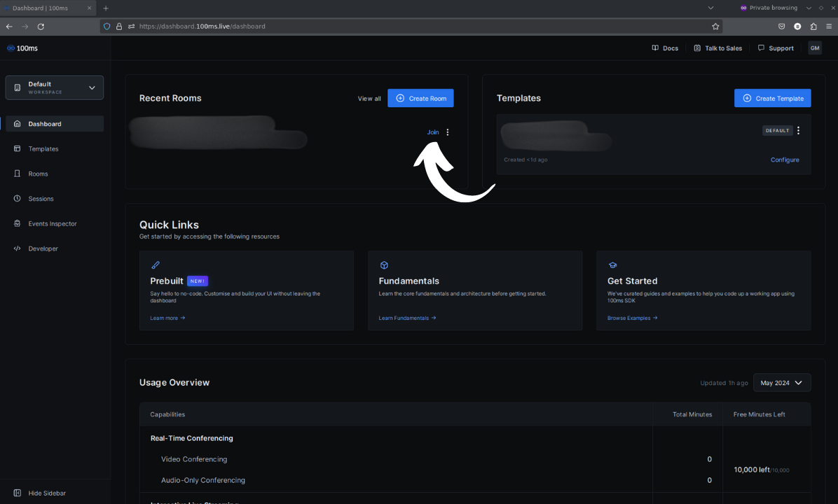Click the tracking protection shield icon

(107, 26)
